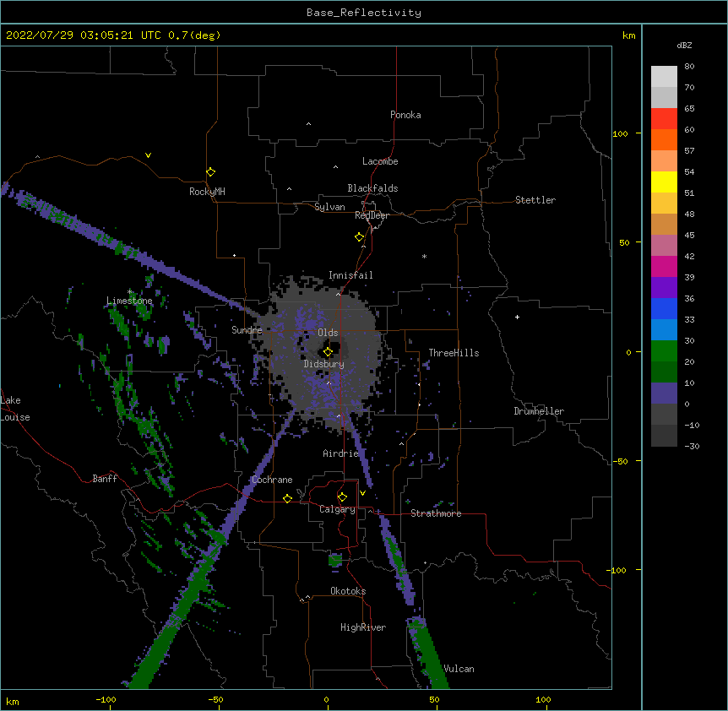This screenshot has height=711, width=728.
Task: Select the orange 57–60 dBZ legend swatch
Action: click(x=664, y=140)
